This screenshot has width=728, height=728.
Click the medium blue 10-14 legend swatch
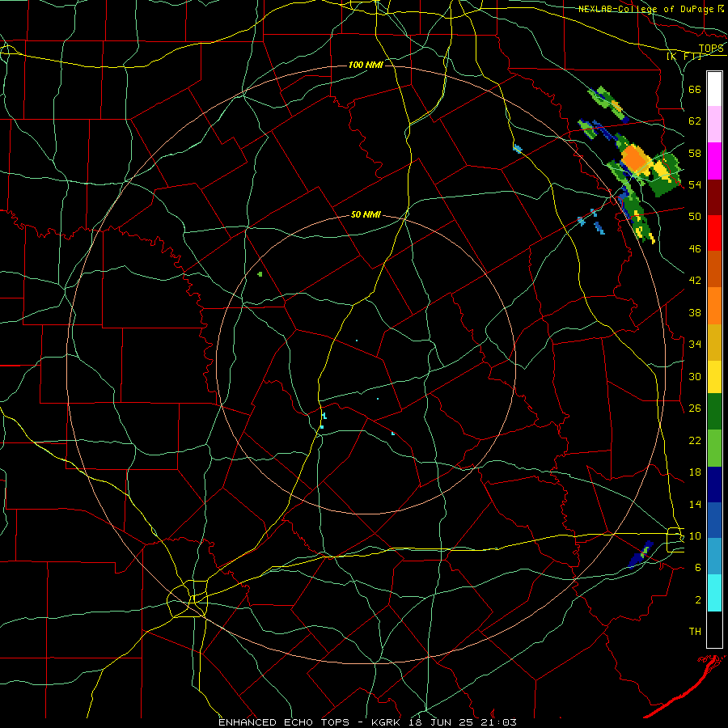[714, 520]
